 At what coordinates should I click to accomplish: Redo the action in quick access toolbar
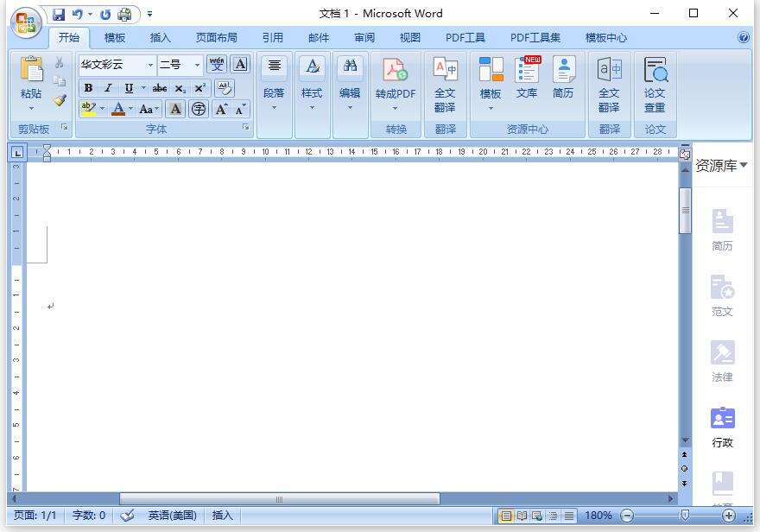tap(105, 15)
